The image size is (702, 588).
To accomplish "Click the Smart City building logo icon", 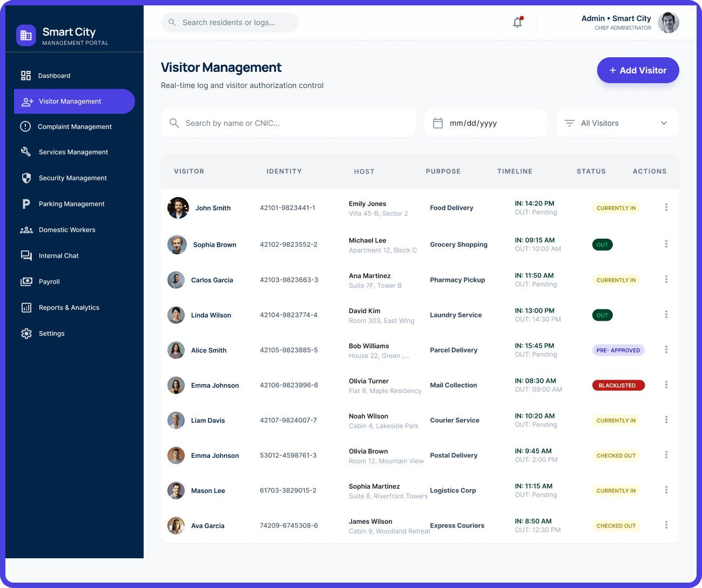I will pos(26,36).
